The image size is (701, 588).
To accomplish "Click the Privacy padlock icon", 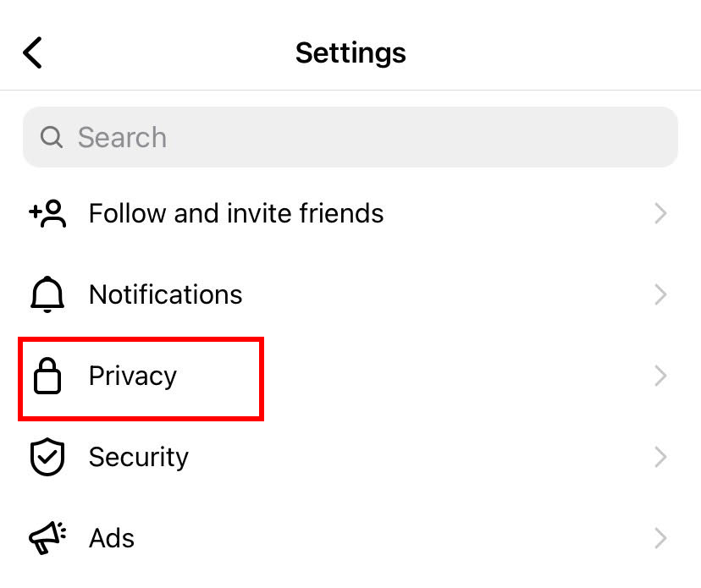I will (47, 376).
